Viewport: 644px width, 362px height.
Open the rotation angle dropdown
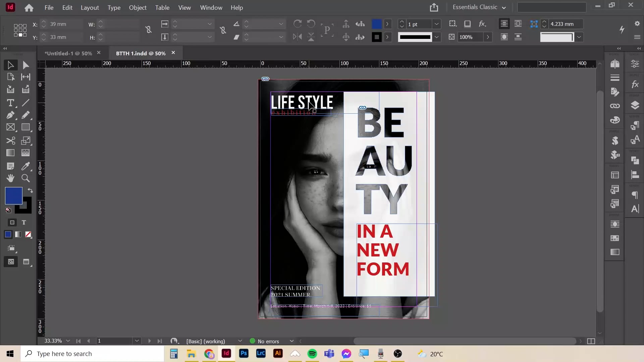point(281,24)
